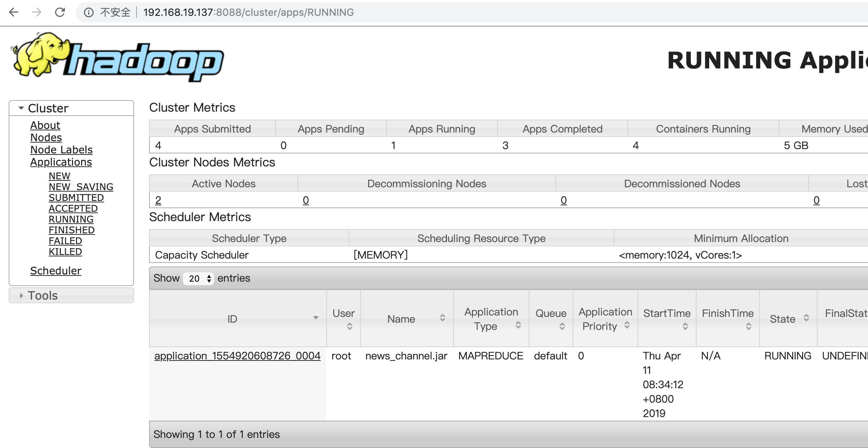Click the Active Nodes count link
The width and height of the screenshot is (868, 448).
(x=158, y=200)
